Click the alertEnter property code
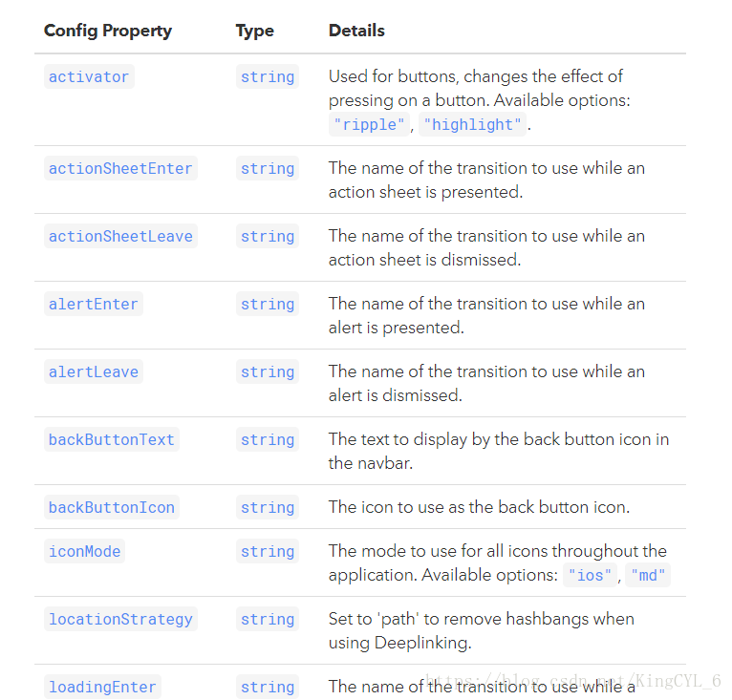 tap(94, 304)
